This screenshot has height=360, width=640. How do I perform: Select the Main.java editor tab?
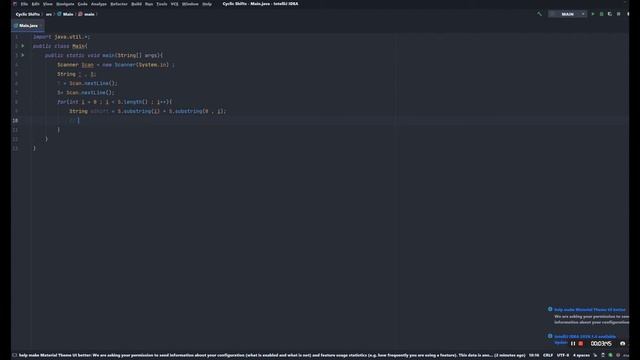[x=28, y=26]
